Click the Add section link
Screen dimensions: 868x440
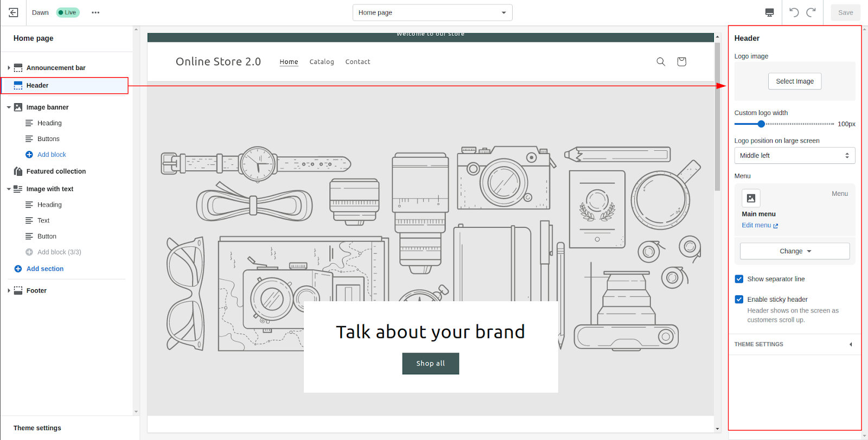click(45, 269)
